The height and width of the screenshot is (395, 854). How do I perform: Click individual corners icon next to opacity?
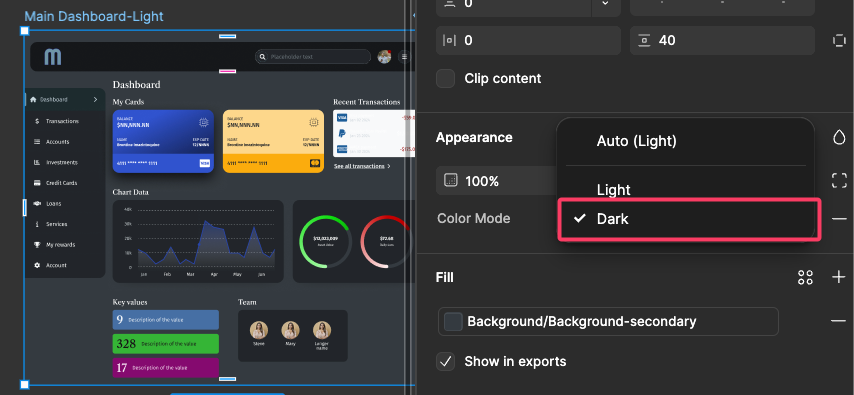click(x=839, y=180)
